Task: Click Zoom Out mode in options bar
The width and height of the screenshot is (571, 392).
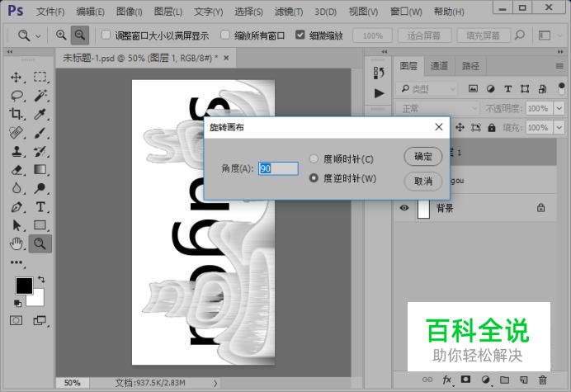Action: (80, 35)
